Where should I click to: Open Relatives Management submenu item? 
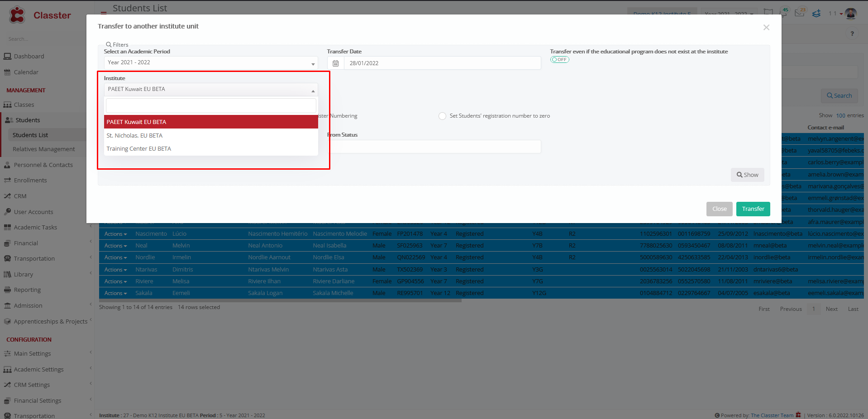[43, 149]
